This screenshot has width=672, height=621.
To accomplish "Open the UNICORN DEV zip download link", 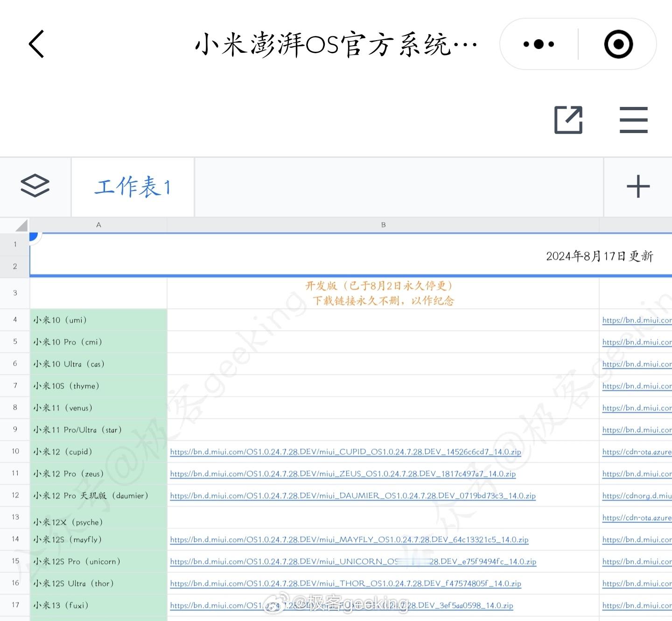I will pyautogui.click(x=353, y=562).
